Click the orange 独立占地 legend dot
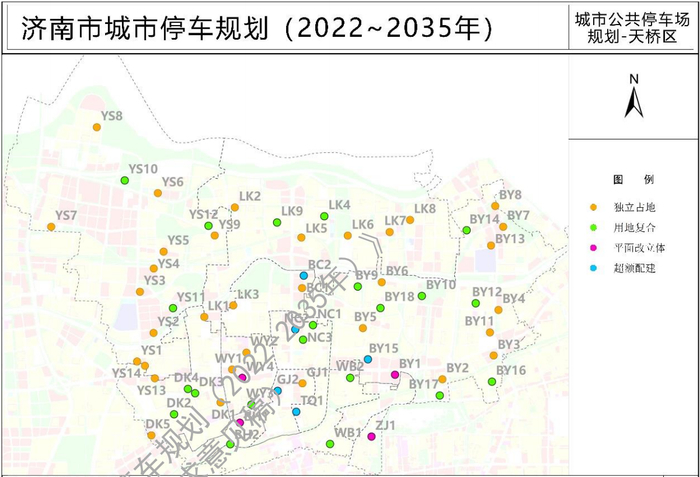The image size is (700, 477). pos(593,207)
